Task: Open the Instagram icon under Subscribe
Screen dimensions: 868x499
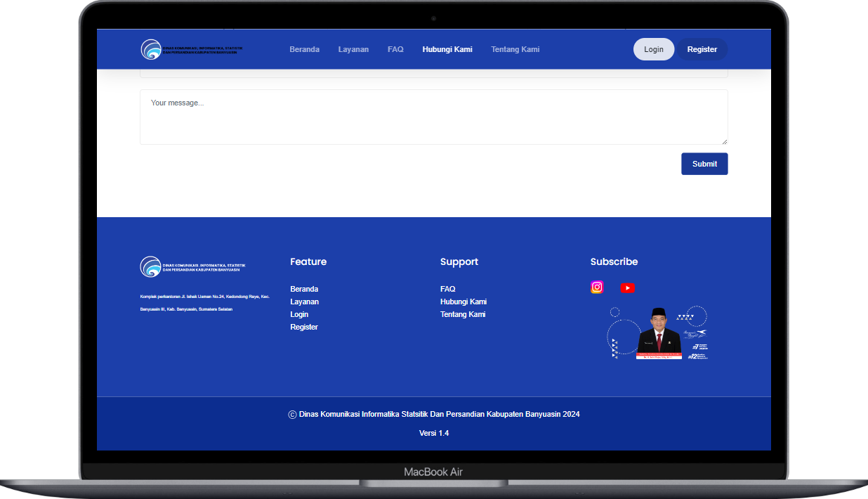Action: (597, 287)
